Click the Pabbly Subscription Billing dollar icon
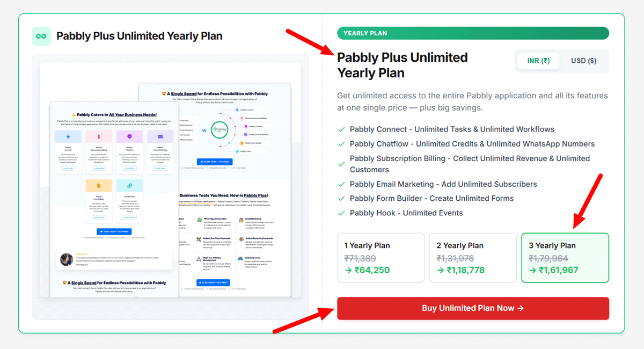Image resolution: width=644 pixels, height=349 pixels. point(99,136)
